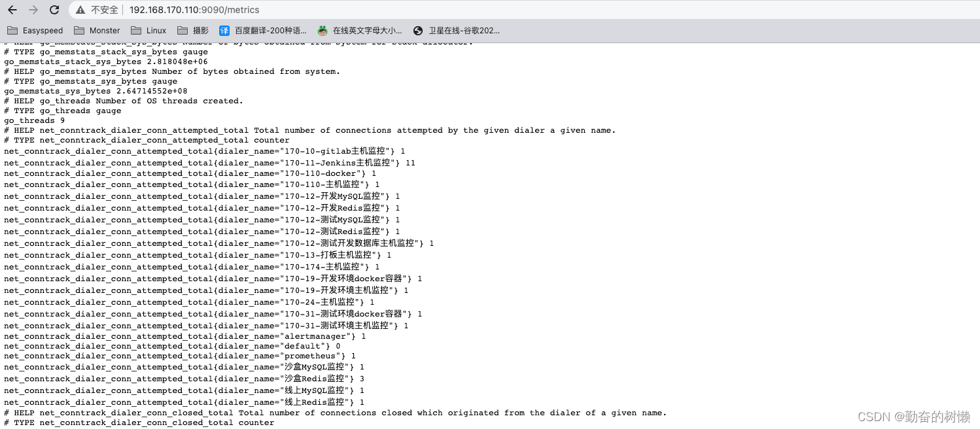Click the HELP net_conntrack_dialer_conn_closed_total line

[x=336, y=413]
